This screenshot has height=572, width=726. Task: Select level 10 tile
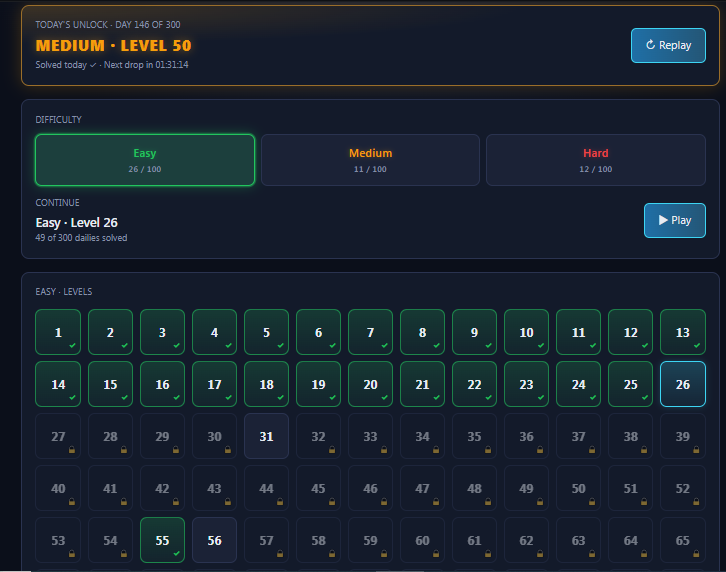tap(526, 332)
